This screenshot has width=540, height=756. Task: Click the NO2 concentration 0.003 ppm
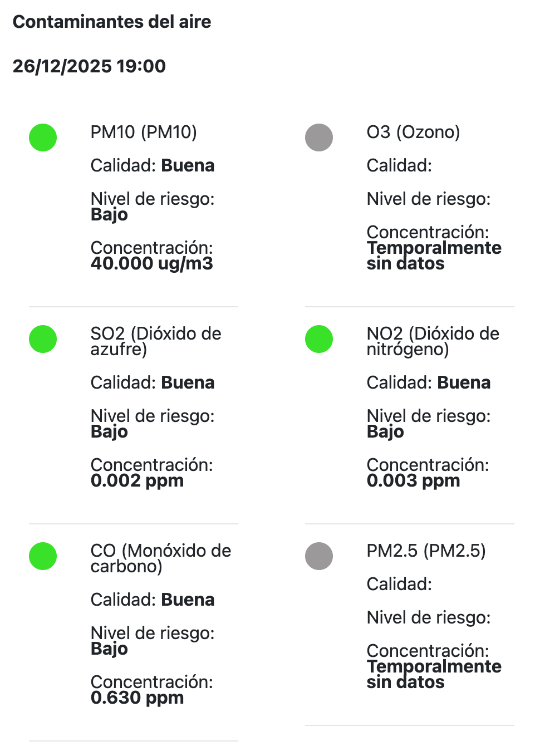(413, 480)
